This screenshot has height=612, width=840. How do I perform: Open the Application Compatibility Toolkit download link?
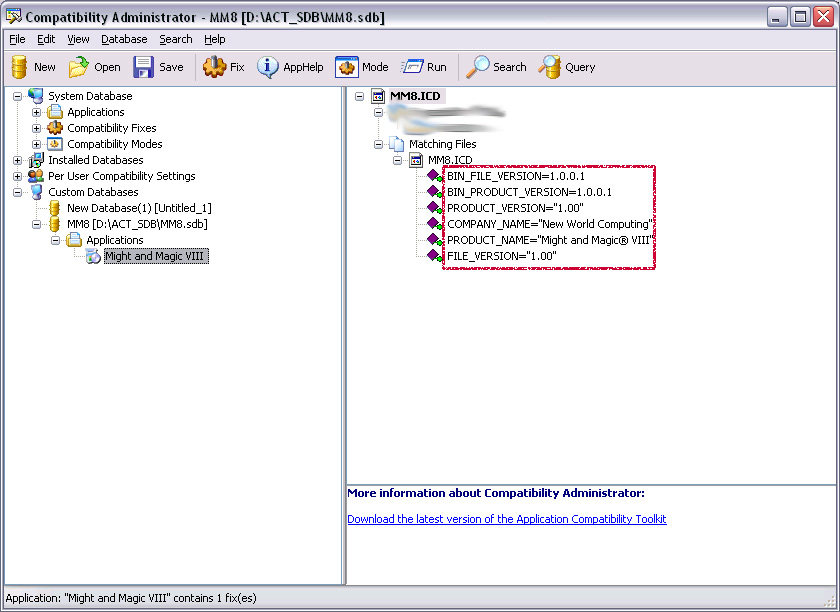507,519
